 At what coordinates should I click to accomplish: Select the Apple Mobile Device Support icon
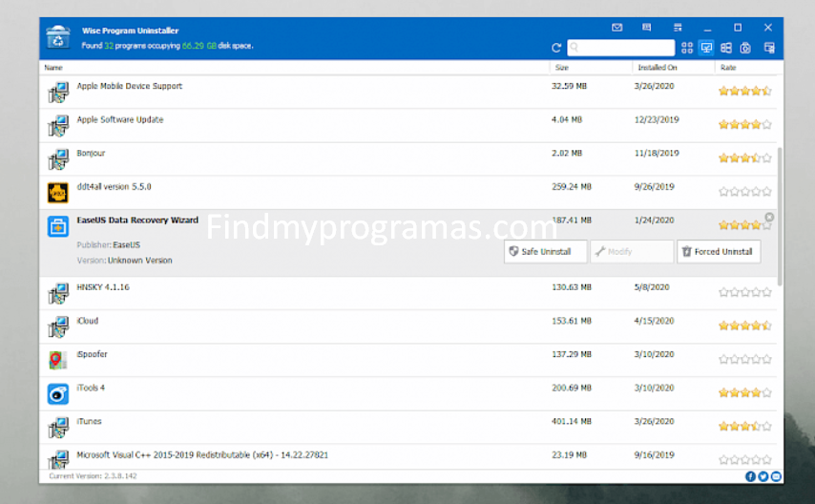(x=58, y=92)
